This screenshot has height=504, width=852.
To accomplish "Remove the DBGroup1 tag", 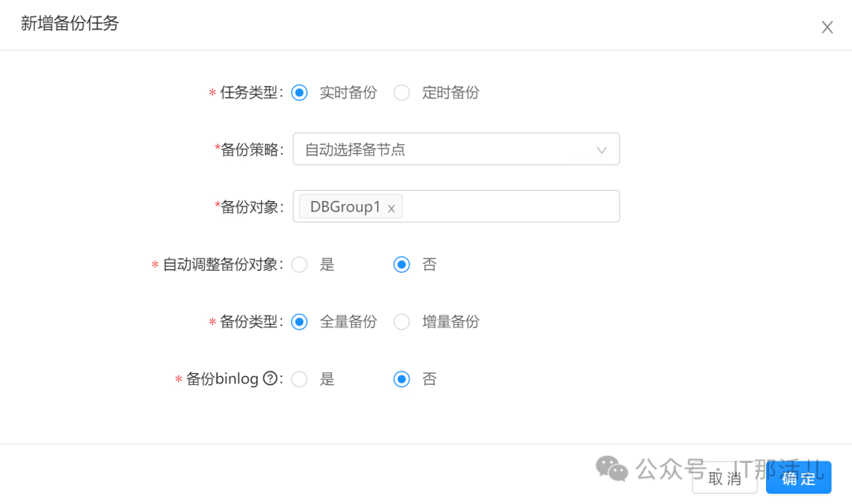I will 391,208.
